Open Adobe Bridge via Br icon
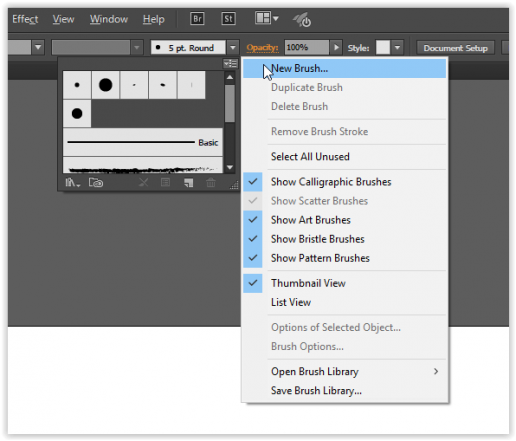The width and height of the screenshot is (516, 441). click(197, 19)
